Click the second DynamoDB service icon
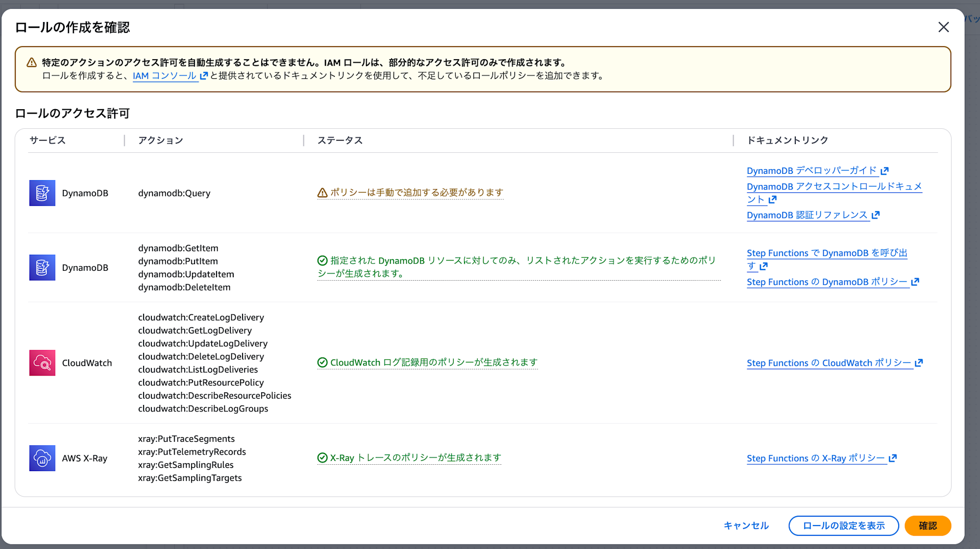The height and width of the screenshot is (549, 980). (x=42, y=267)
